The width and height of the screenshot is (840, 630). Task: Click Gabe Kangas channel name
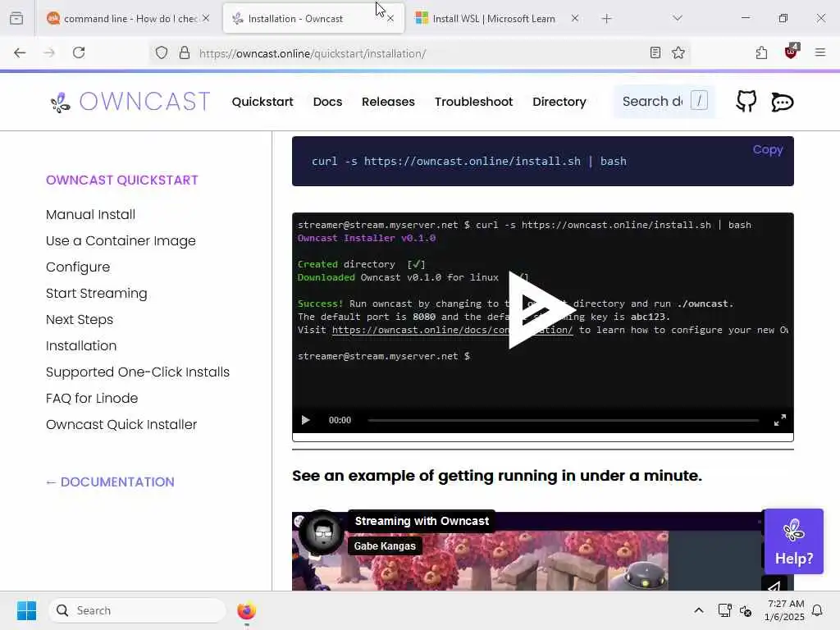385,546
